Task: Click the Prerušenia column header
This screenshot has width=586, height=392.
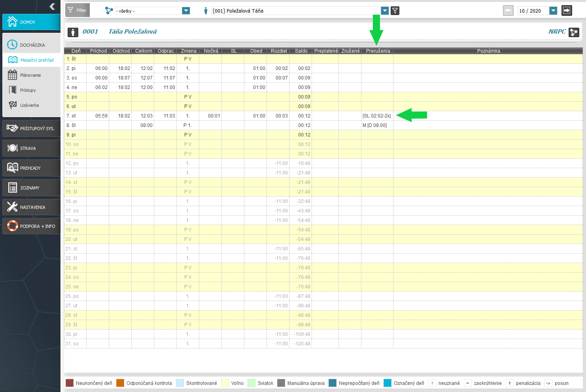Action: (x=378, y=51)
